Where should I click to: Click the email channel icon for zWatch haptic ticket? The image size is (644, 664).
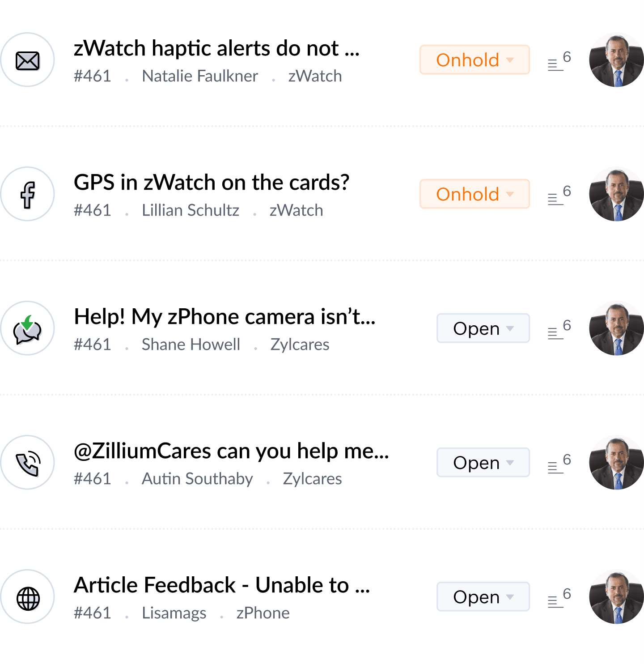pos(27,60)
